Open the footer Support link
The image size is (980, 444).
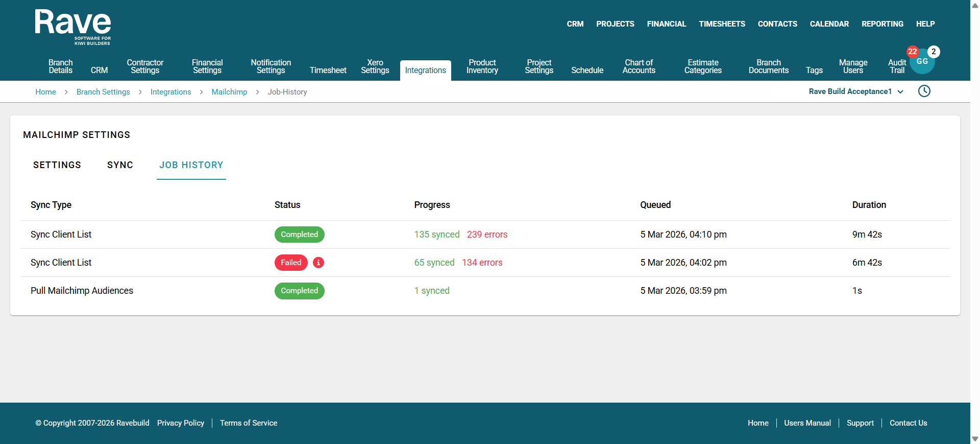860,423
